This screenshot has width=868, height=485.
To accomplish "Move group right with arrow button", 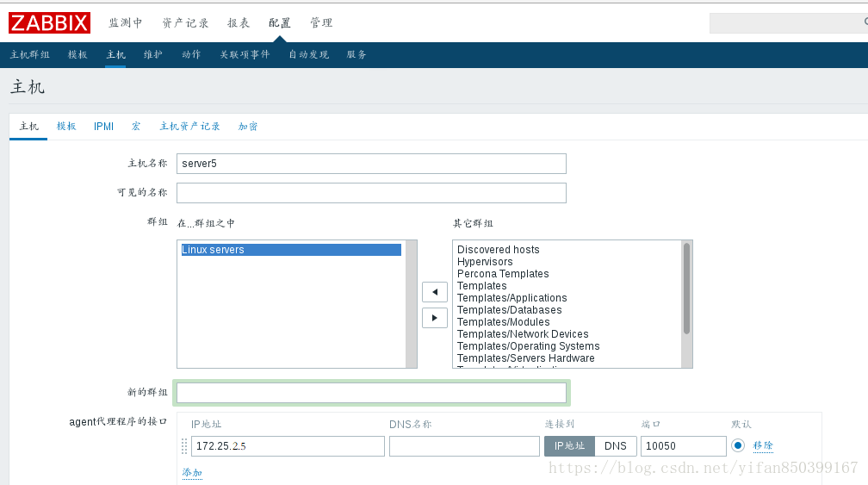I will [435, 318].
